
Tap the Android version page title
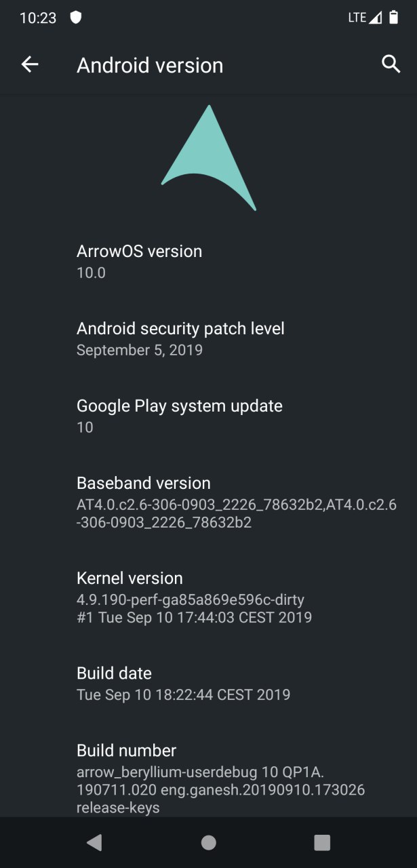(150, 65)
